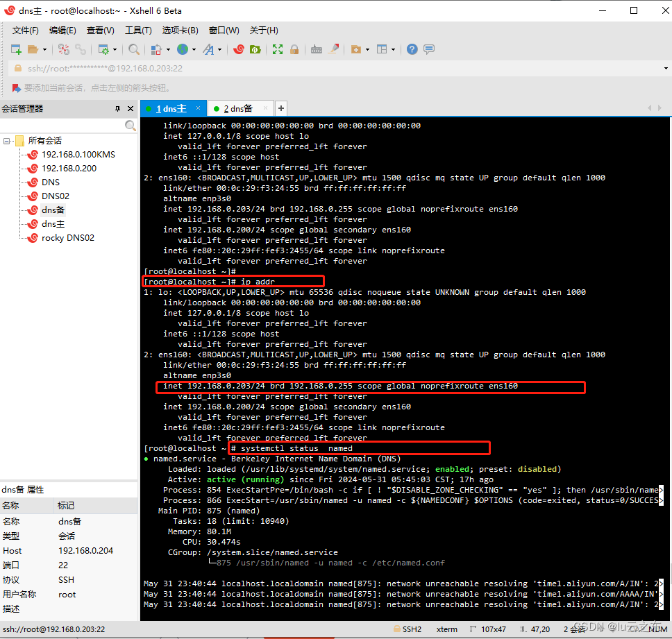Switch to the 2 dns备 tab
Image resolution: width=672 pixels, height=639 pixels.
(238, 108)
